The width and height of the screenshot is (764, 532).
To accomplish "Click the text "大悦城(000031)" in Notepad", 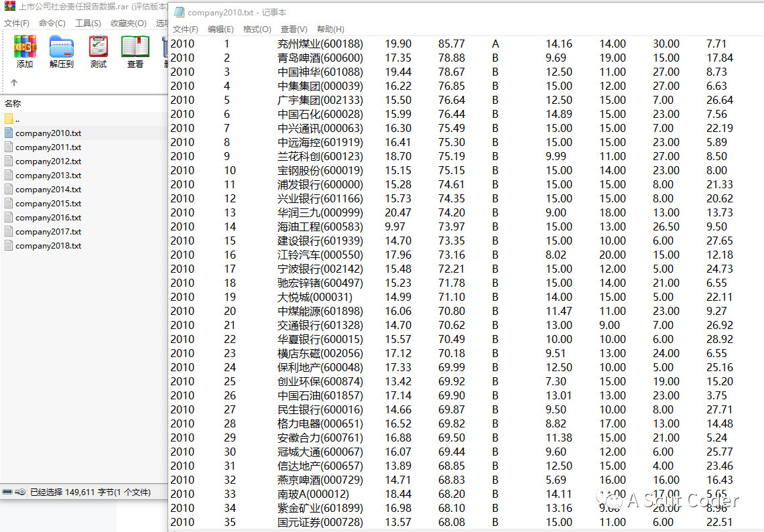I will (315, 297).
